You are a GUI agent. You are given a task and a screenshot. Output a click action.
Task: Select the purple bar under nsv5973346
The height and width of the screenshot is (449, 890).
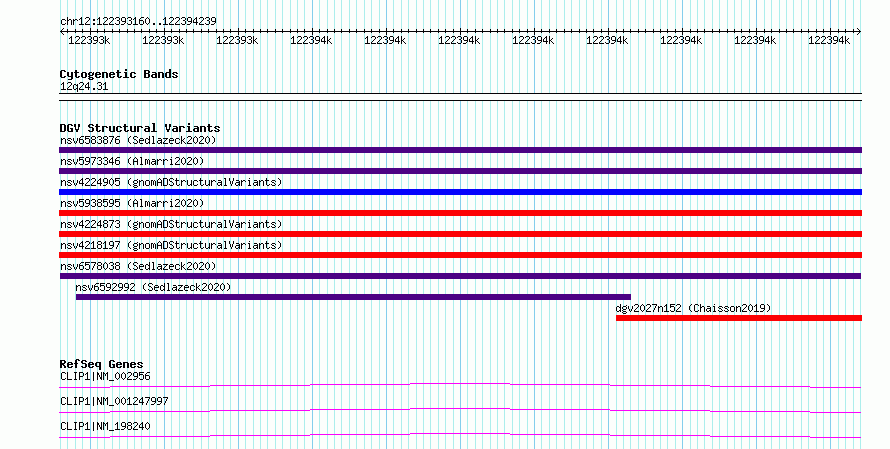[460, 171]
